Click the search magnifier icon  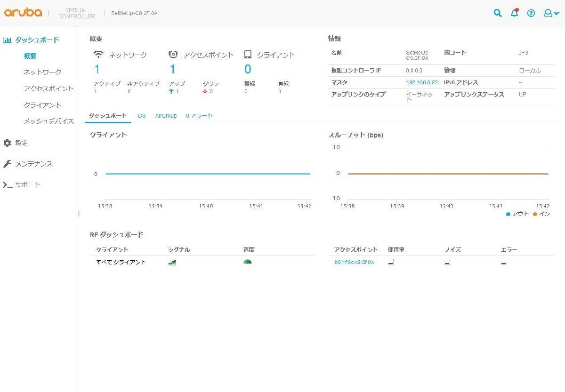(x=497, y=13)
